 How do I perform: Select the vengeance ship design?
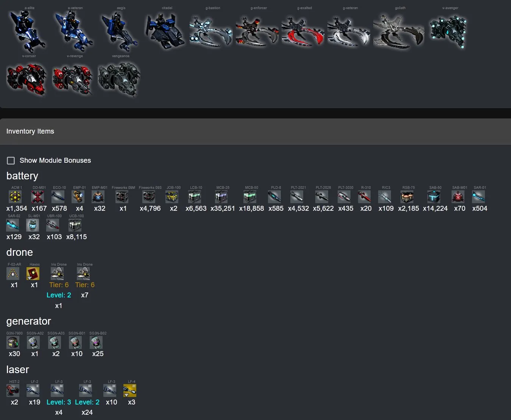point(119,79)
